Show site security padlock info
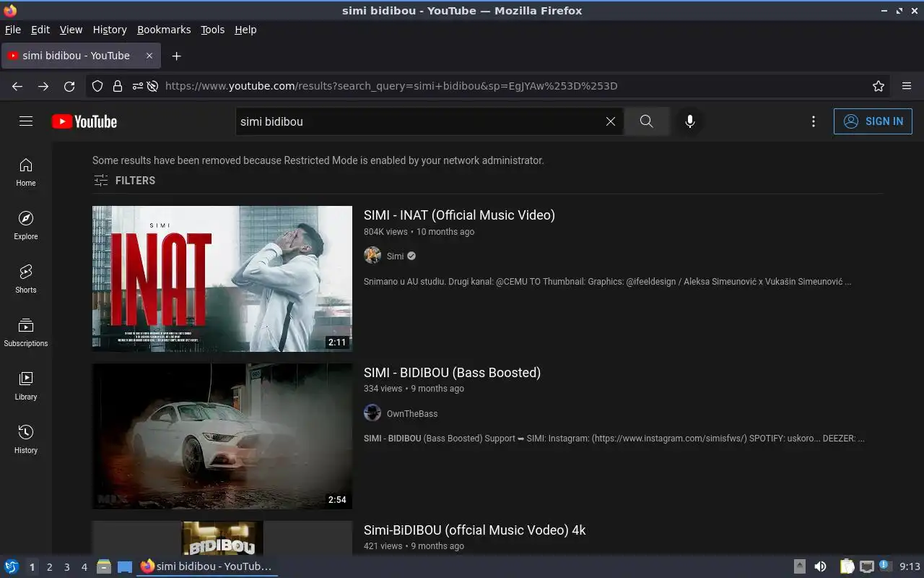 coord(118,86)
